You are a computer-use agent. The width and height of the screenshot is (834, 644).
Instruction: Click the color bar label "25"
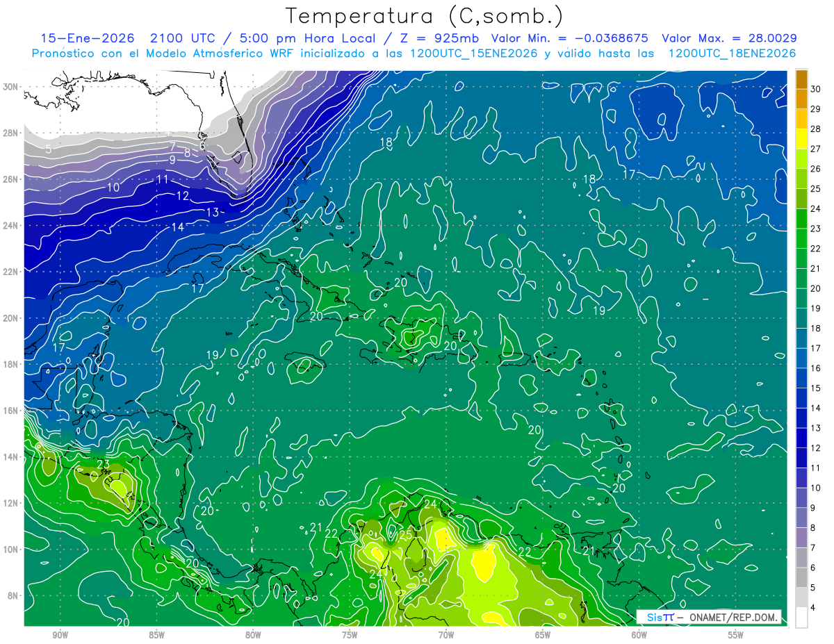816,189
